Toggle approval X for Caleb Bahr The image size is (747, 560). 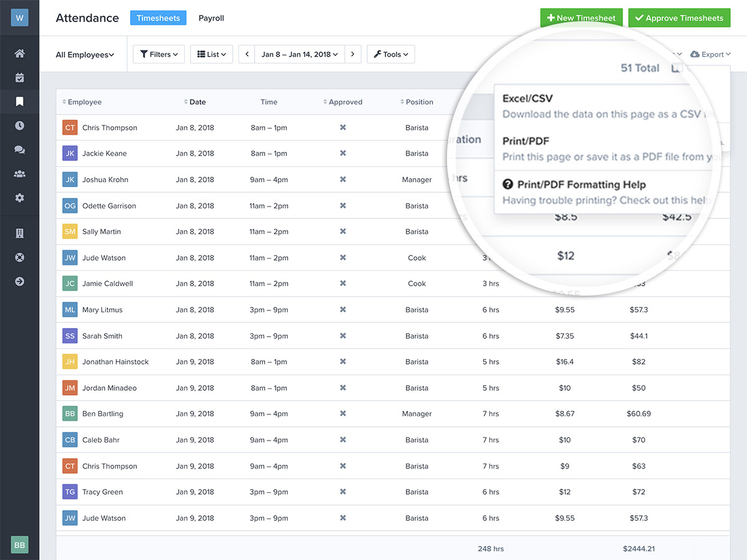coord(342,439)
